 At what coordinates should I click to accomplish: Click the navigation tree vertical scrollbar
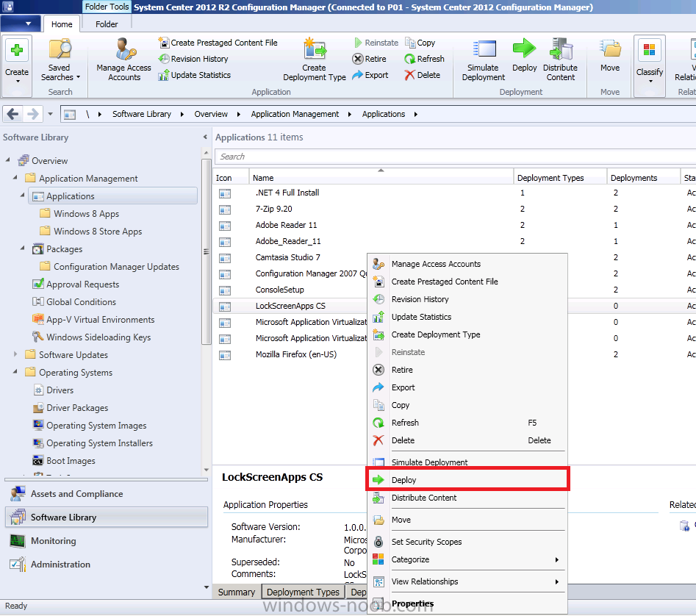[x=206, y=252]
